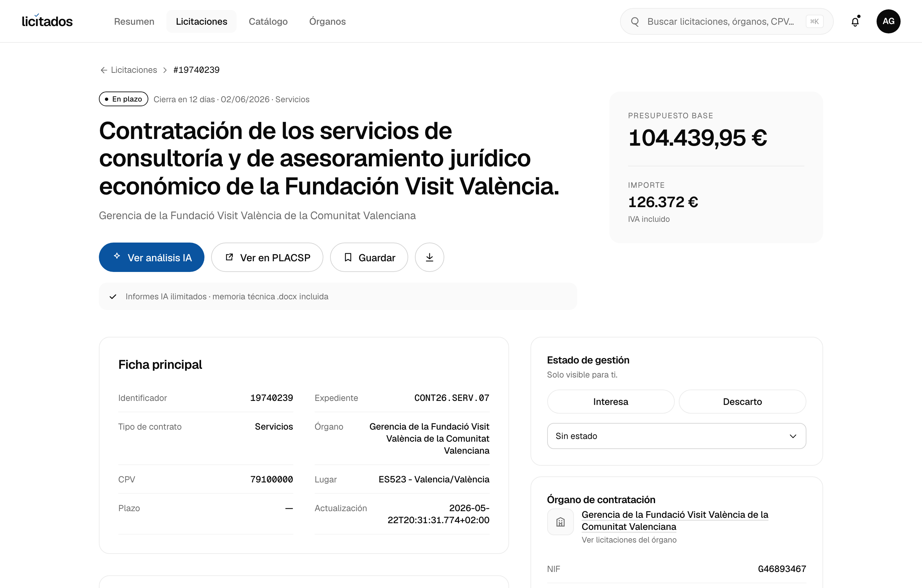Click Ver licitaciones del órgano
Screen dimensions: 922x588
[629, 540]
